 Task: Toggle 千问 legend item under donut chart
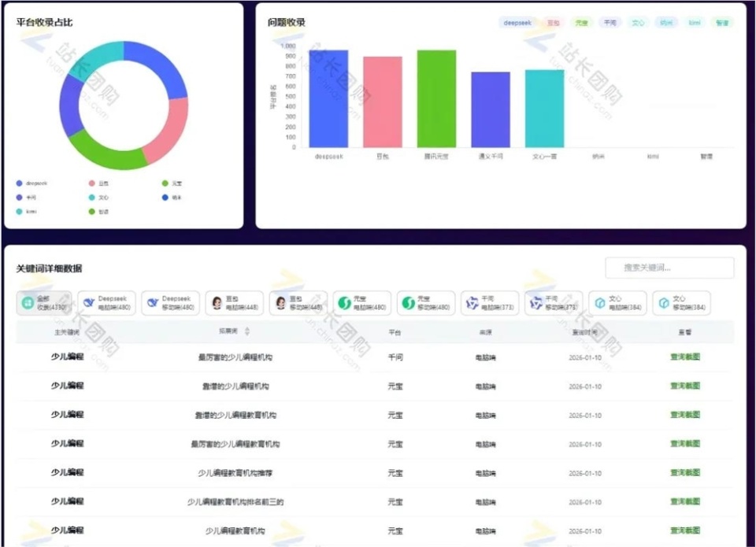26,197
